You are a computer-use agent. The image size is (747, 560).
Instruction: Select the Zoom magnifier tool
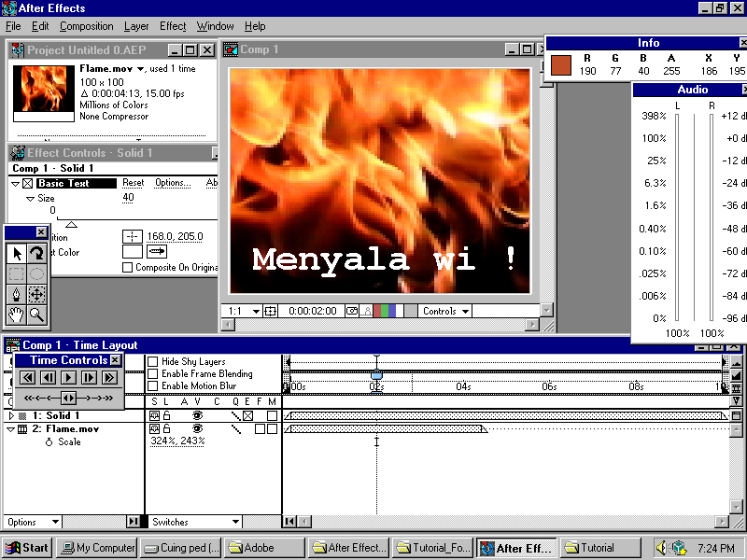point(36,315)
